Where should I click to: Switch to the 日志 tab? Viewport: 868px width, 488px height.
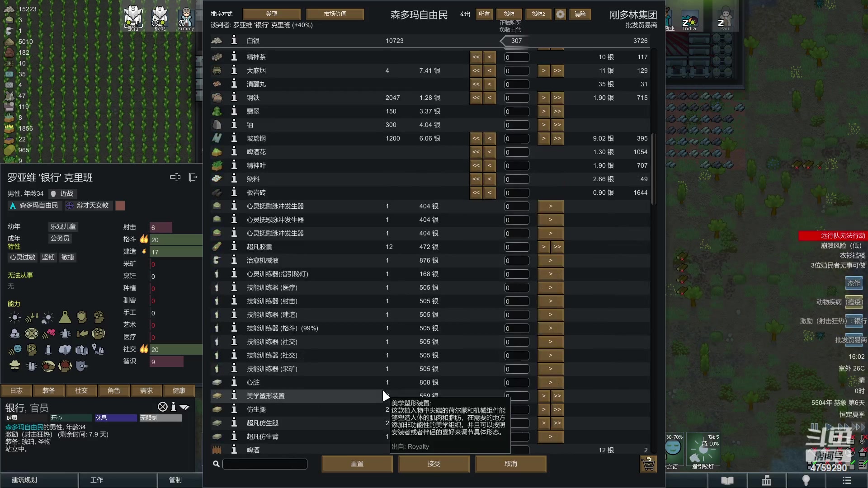(x=16, y=390)
